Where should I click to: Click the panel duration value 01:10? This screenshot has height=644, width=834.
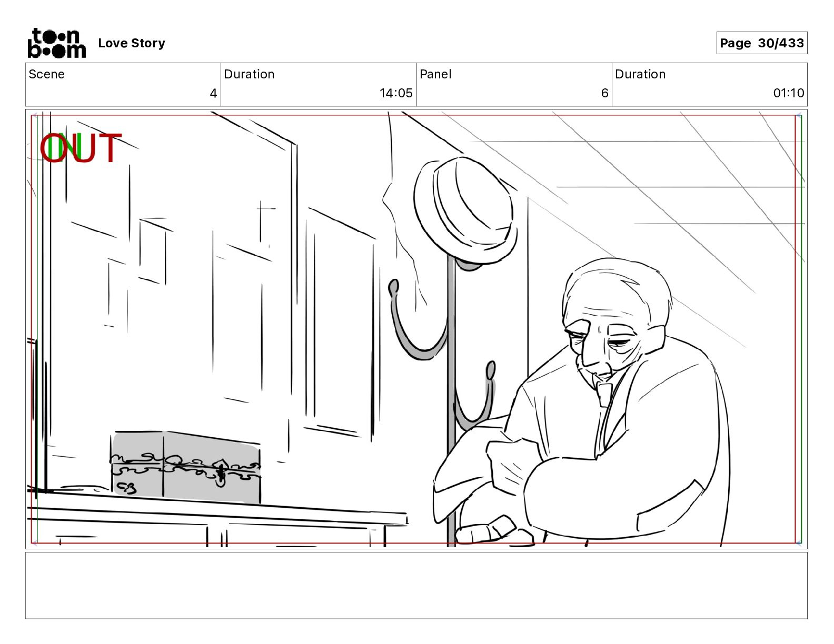(x=788, y=93)
